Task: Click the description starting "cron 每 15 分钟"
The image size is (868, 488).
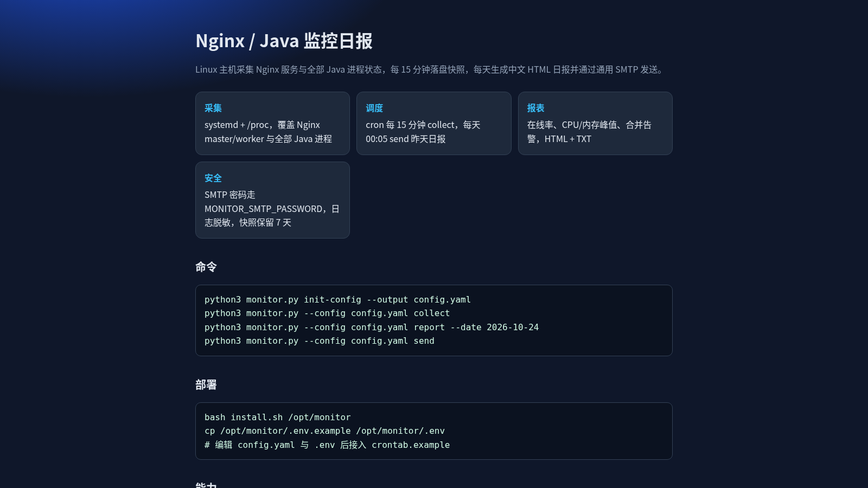Action: 423,132
